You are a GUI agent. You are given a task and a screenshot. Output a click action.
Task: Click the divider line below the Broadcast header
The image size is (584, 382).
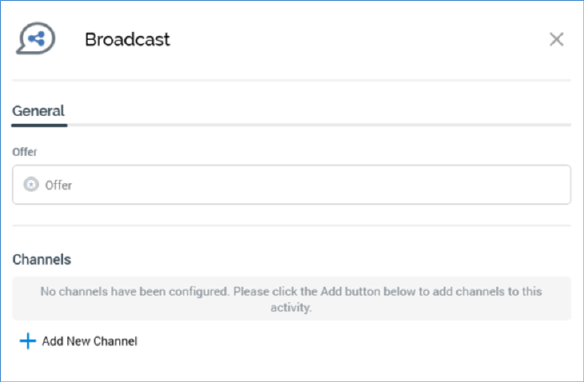click(x=291, y=80)
